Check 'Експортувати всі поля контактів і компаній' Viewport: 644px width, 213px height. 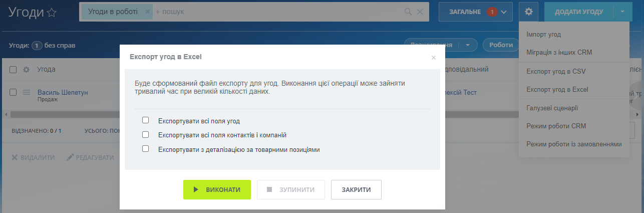coord(146,135)
